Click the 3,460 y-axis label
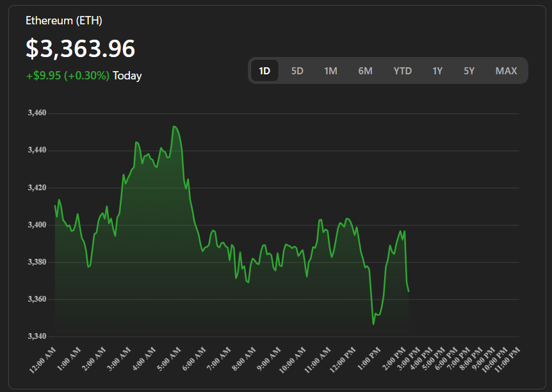This screenshot has height=392, width=552. coord(37,113)
